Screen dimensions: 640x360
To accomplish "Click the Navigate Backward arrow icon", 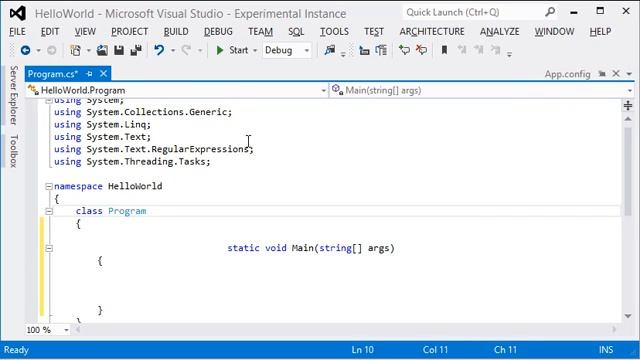I will pyautogui.click(x=25, y=50).
